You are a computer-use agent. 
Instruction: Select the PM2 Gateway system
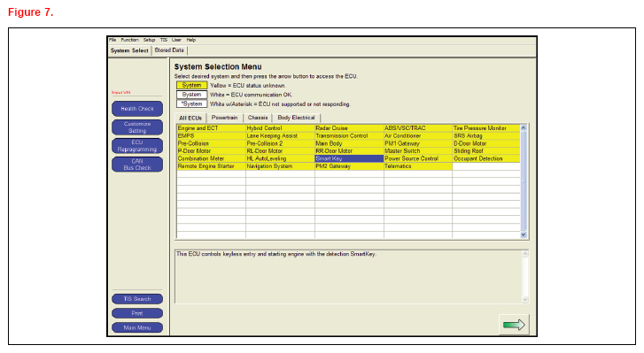(x=349, y=166)
